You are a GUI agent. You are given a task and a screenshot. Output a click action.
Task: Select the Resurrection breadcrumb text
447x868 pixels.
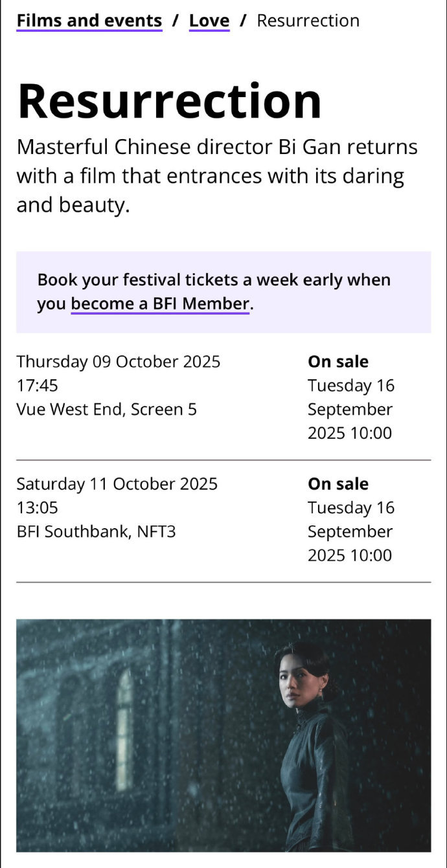[x=308, y=21]
